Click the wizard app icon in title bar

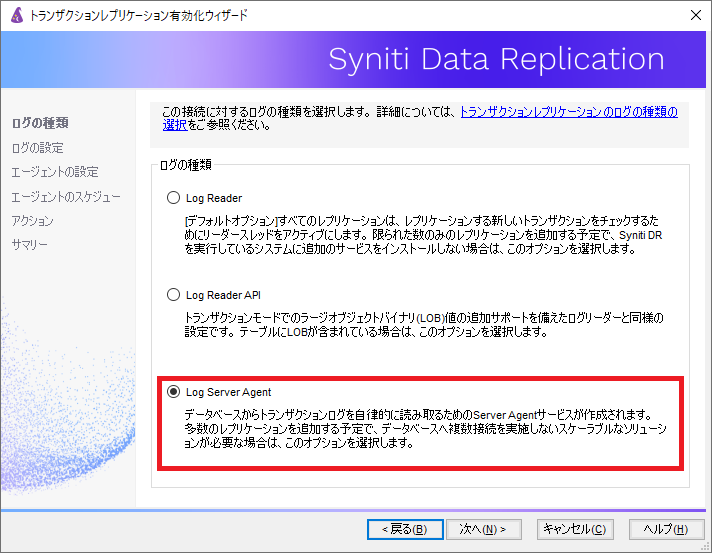[17, 15]
